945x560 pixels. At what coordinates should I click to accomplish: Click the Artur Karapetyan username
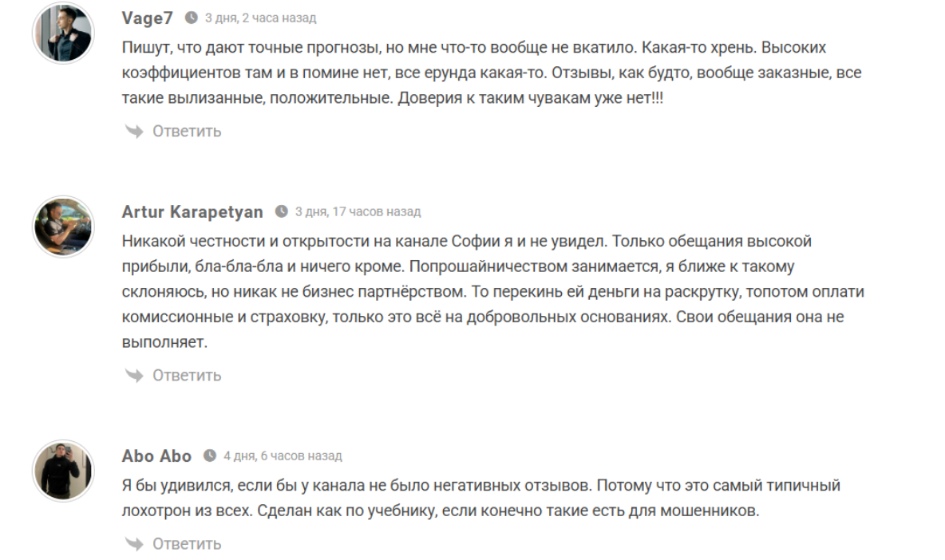pyautogui.click(x=192, y=211)
